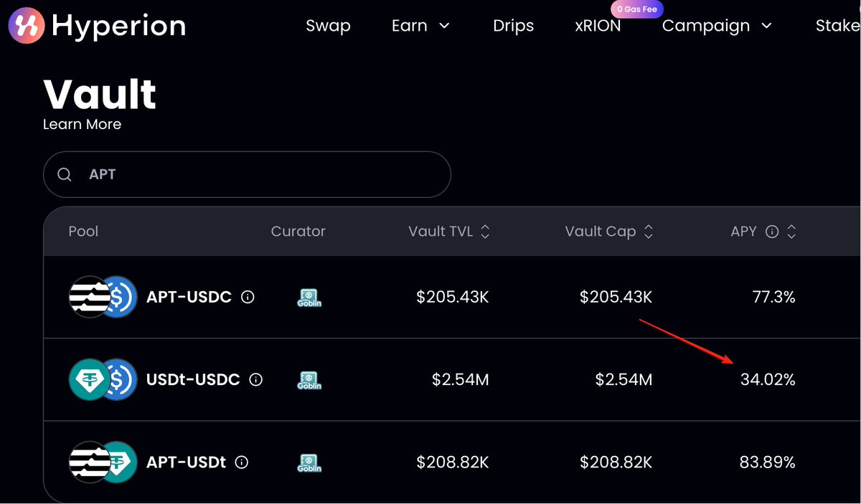Go to the Drips tab
Screen dimensions: 861x504
point(514,26)
